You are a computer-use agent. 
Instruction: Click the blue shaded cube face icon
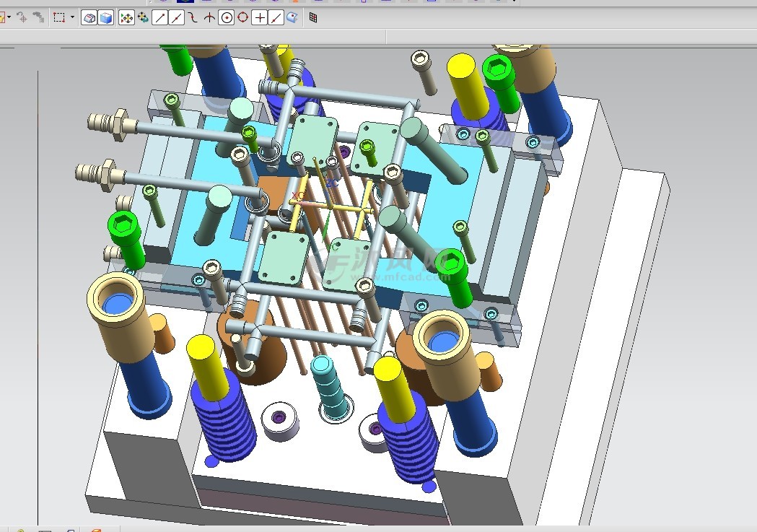(x=105, y=17)
